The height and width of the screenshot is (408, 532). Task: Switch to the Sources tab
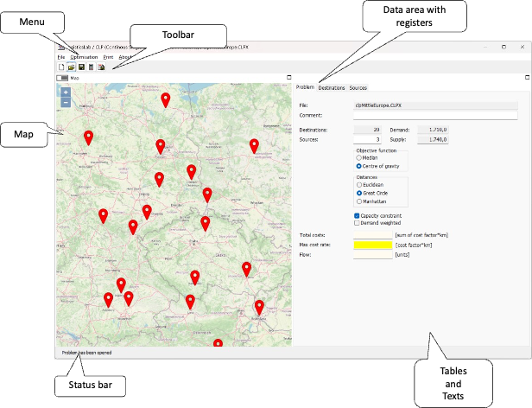tap(358, 88)
